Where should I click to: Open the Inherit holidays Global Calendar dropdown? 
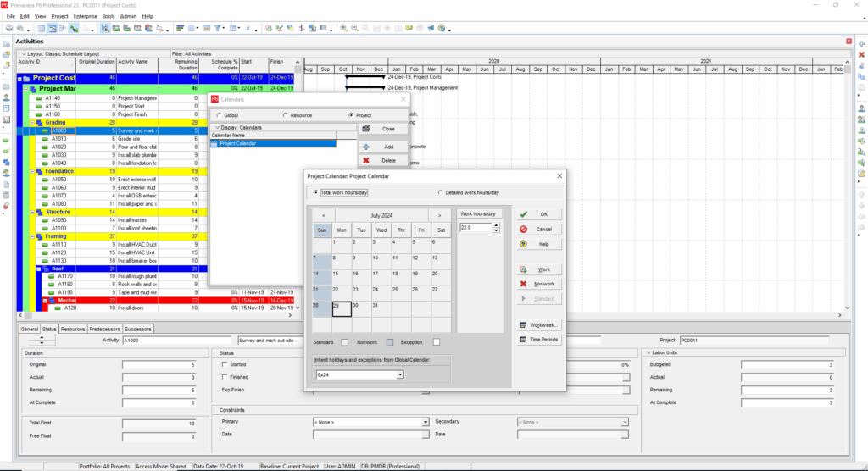tap(400, 374)
